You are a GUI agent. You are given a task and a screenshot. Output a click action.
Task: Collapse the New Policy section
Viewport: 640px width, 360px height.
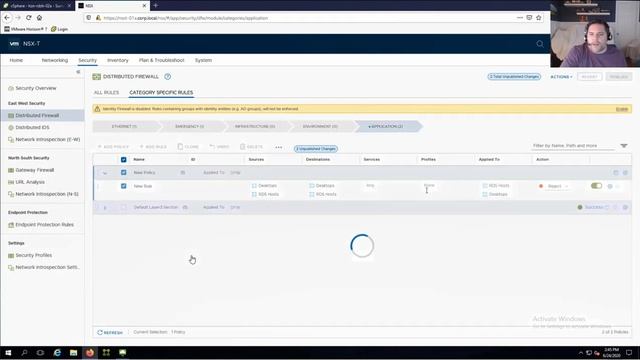click(105, 173)
